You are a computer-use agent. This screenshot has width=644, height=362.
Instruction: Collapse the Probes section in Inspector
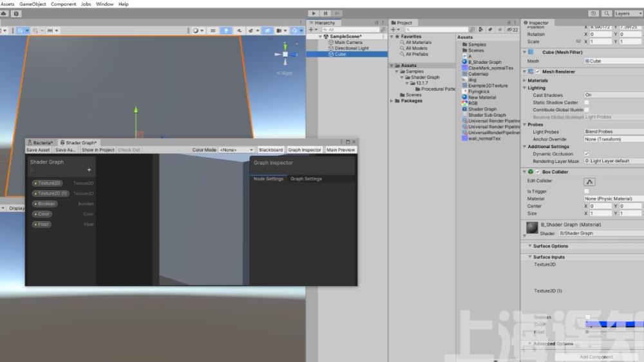click(x=524, y=124)
